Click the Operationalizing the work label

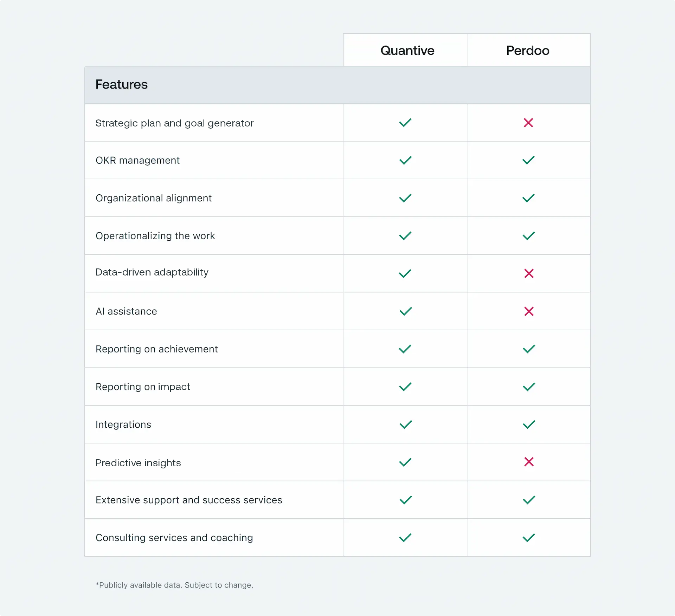155,236
